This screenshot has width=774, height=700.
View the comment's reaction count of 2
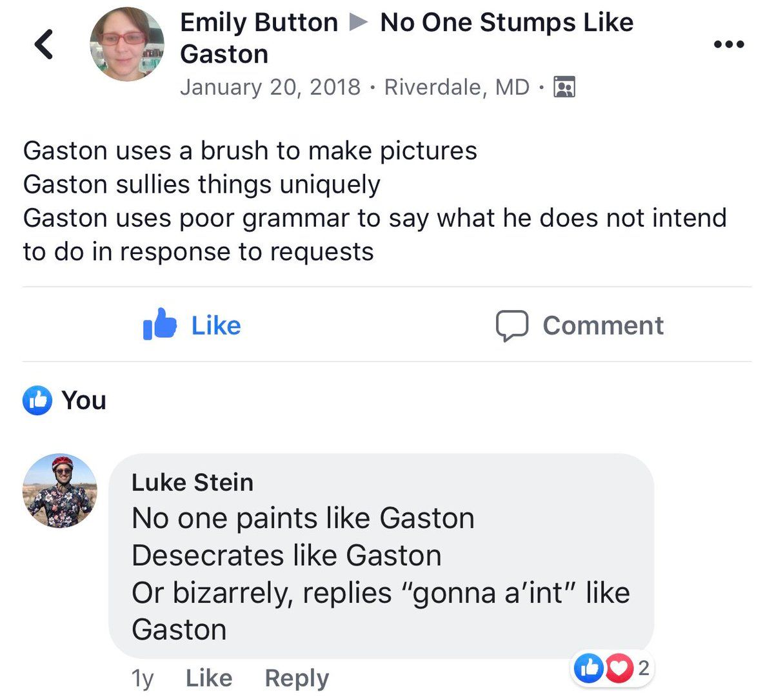pos(643,668)
